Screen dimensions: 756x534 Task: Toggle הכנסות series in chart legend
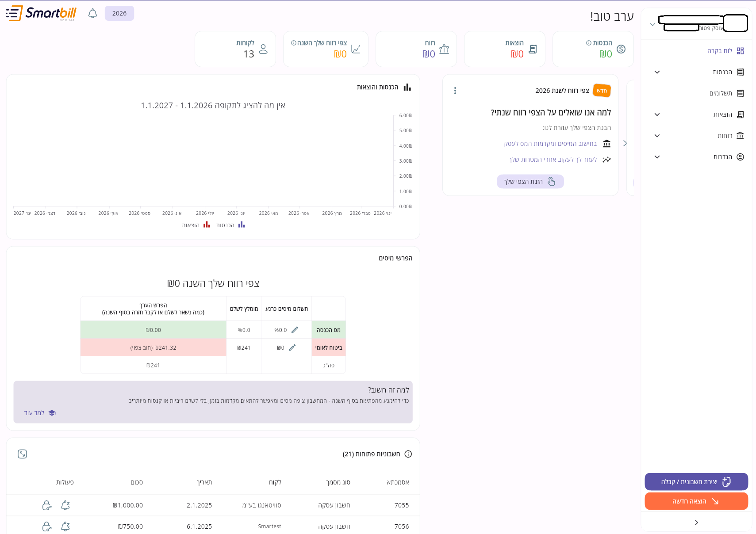pos(230,225)
